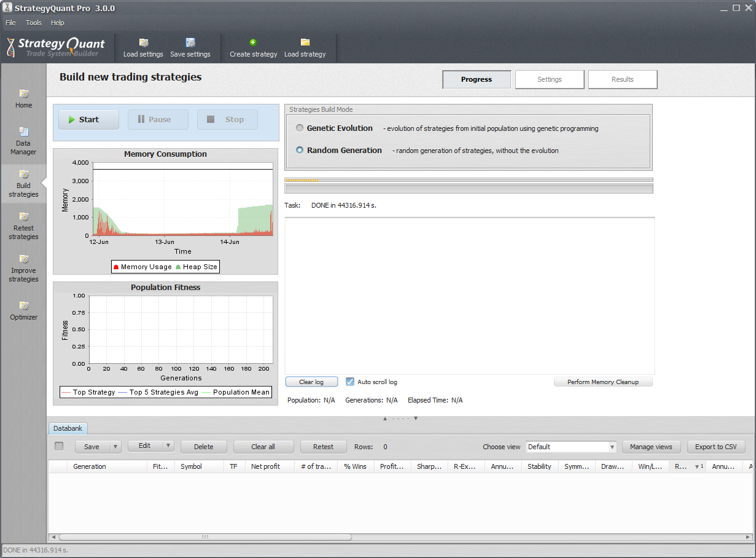Click the Export to CSV button
This screenshot has width=756, height=558.
coord(716,447)
